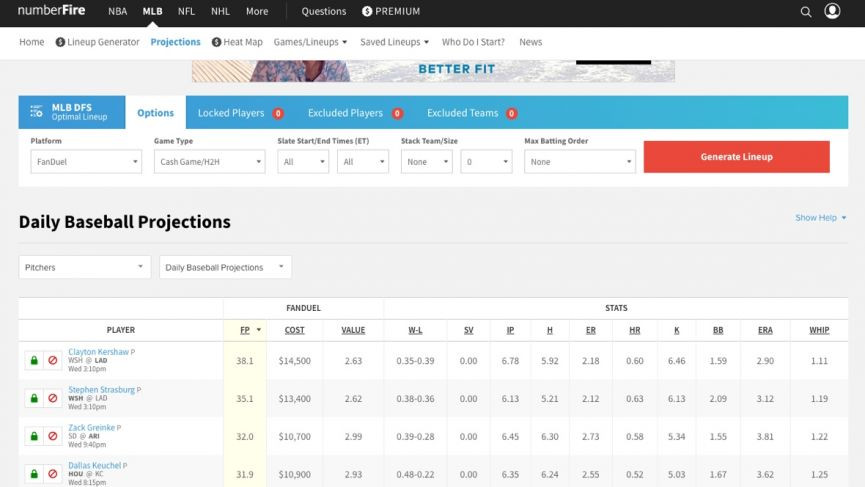Image resolution: width=865 pixels, height=487 pixels.
Task: Click the dollar icon beside Lineup Generator
Action: (x=60, y=42)
